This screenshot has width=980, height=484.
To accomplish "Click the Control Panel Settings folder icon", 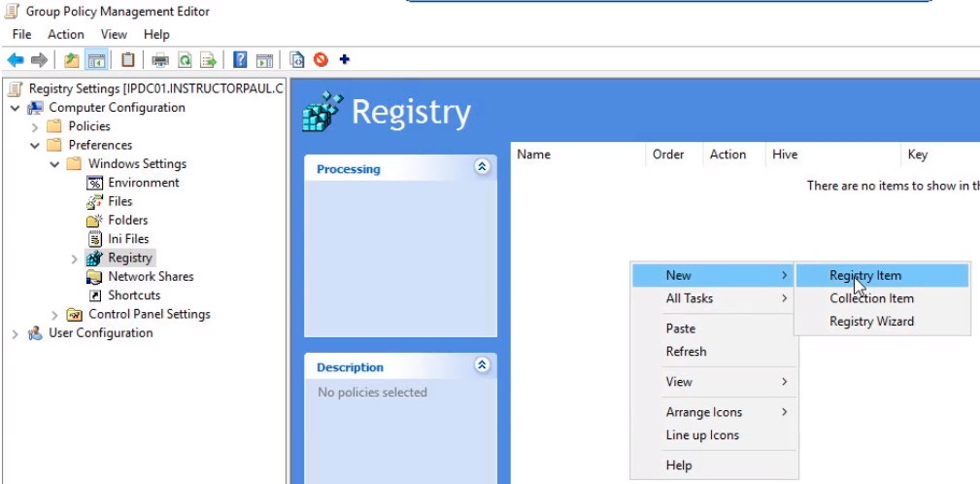I will (x=75, y=314).
